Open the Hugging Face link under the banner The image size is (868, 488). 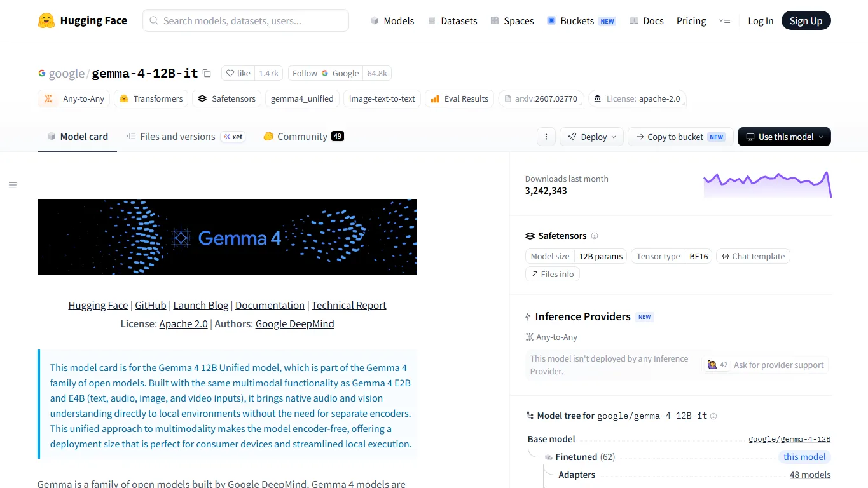tap(98, 305)
